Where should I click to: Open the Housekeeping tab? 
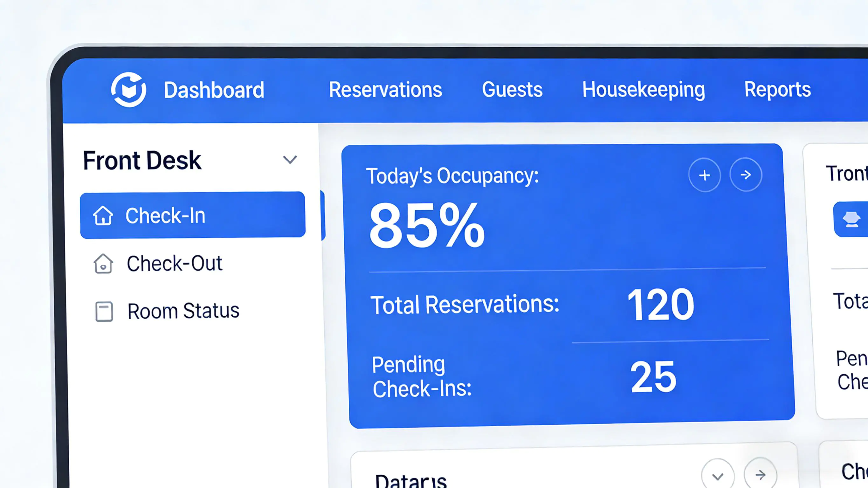click(x=643, y=90)
